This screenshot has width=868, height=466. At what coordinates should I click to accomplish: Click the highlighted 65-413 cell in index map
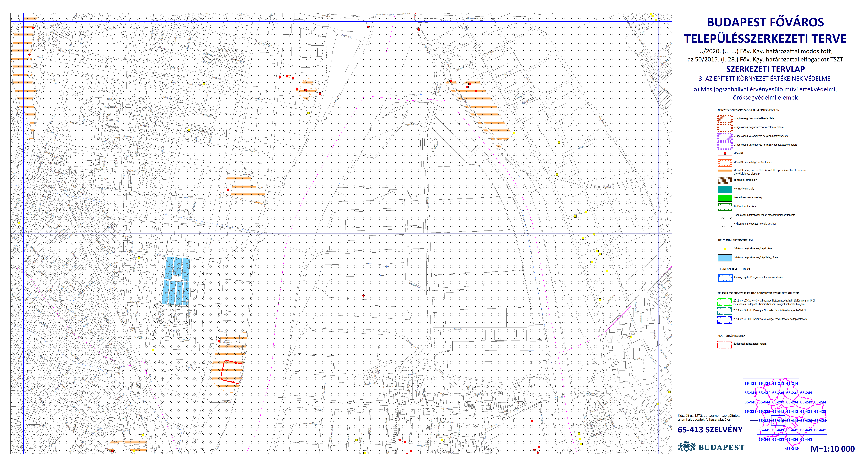pos(778,421)
